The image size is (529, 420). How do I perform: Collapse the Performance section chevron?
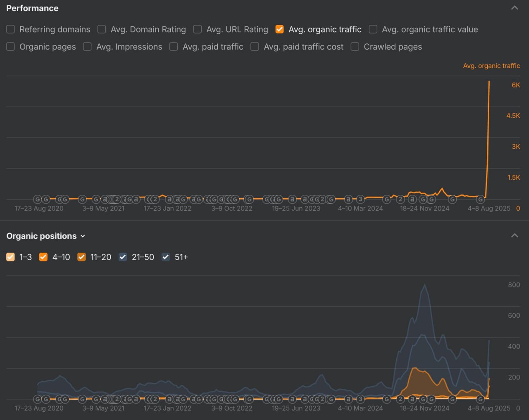pyautogui.click(x=515, y=8)
